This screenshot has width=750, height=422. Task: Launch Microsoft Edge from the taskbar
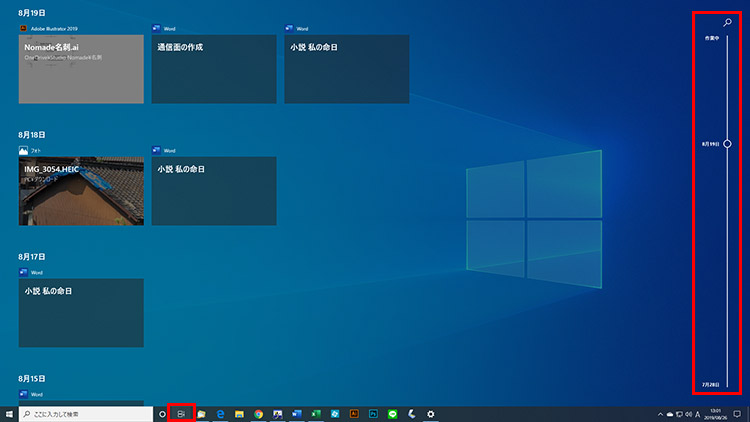(x=220, y=413)
